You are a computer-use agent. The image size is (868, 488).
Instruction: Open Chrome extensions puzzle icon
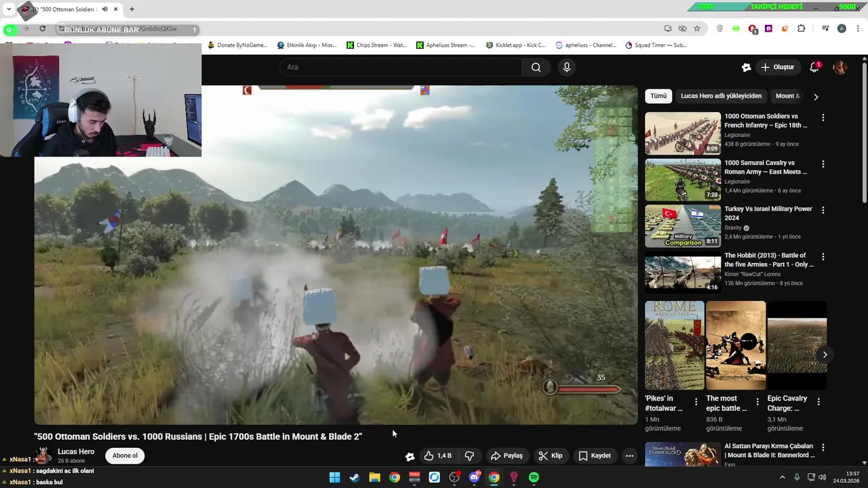point(802,28)
